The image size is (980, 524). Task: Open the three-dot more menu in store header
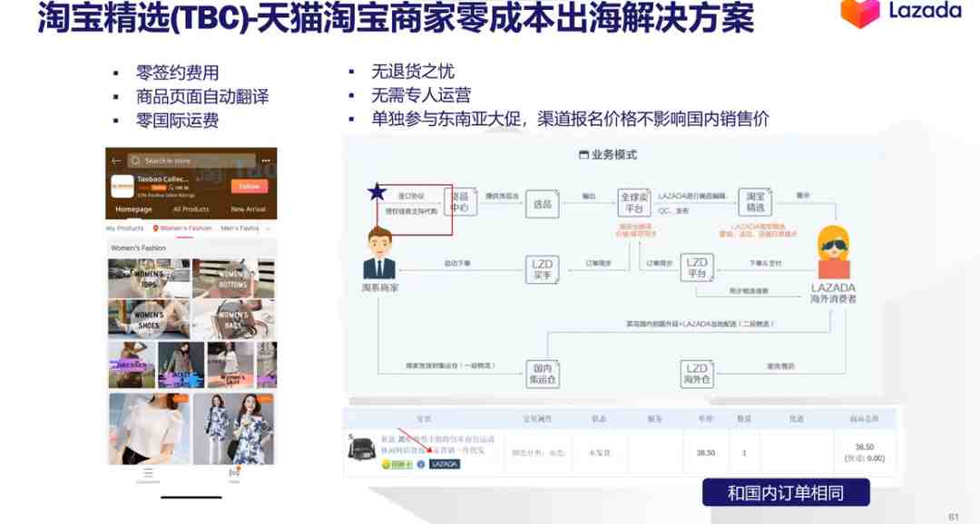pos(266,161)
